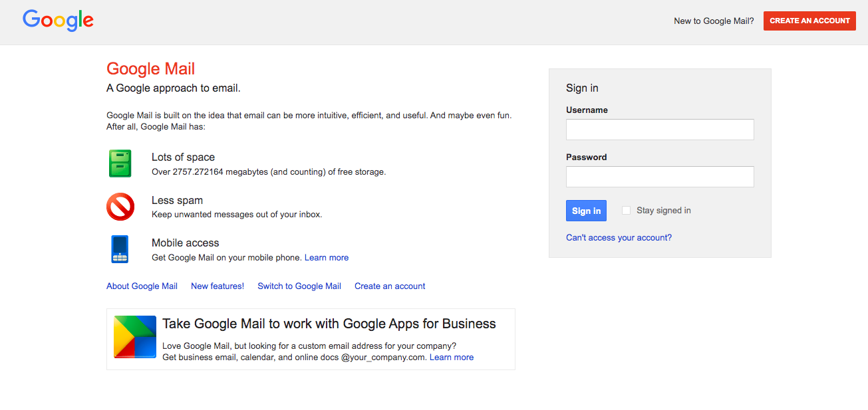868x410 pixels.
Task: Click the Stay signed in label
Action: pyautogui.click(x=664, y=211)
